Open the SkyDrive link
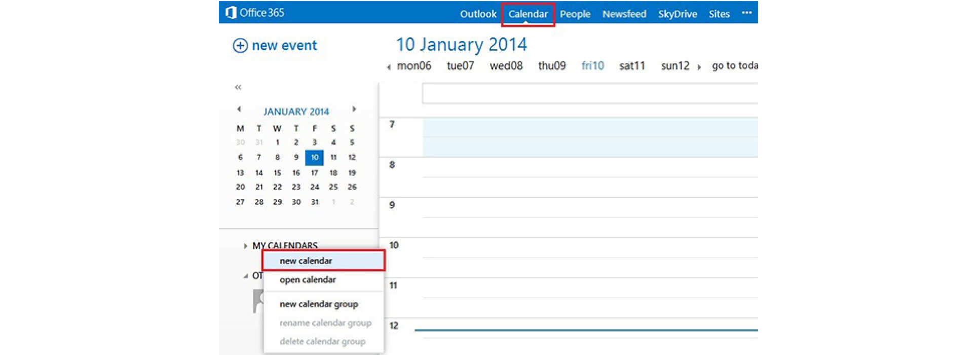Screen dimensions: 980x355 pyautogui.click(x=677, y=14)
